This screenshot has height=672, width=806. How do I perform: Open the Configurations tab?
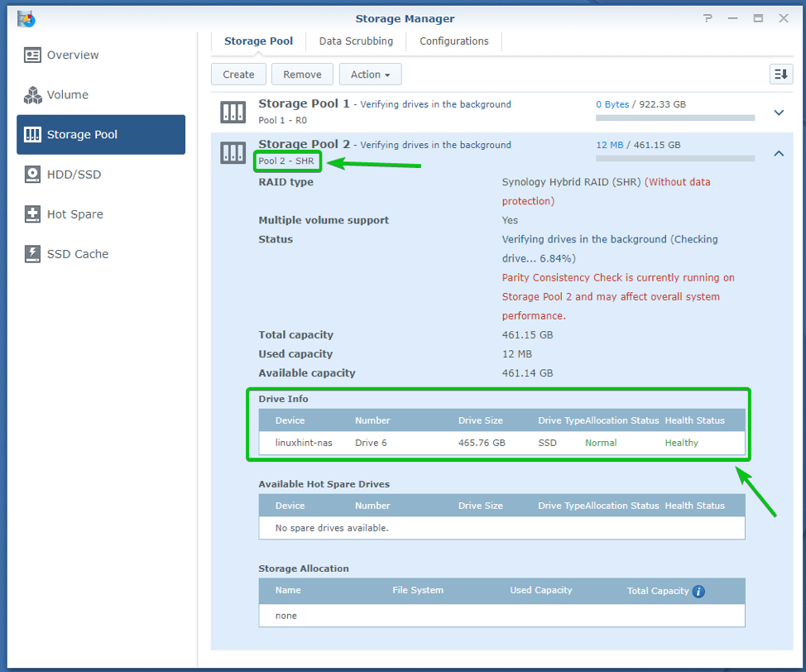(x=453, y=41)
